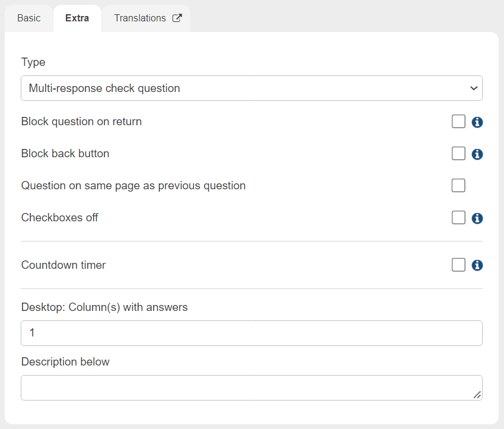Switch to the Basic tab
Viewport: 504px width, 429px height.
[x=29, y=18]
